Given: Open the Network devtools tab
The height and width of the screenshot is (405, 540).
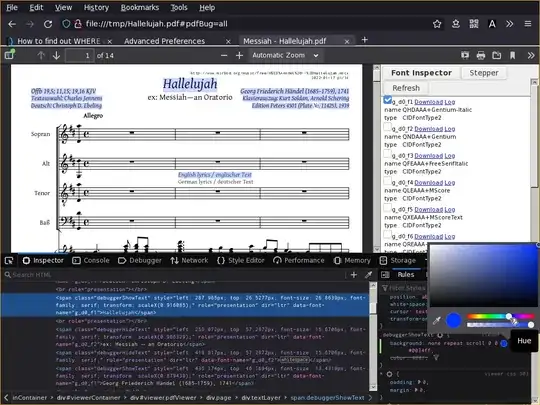Looking at the screenshot, I should pyautogui.click(x=189, y=261).
